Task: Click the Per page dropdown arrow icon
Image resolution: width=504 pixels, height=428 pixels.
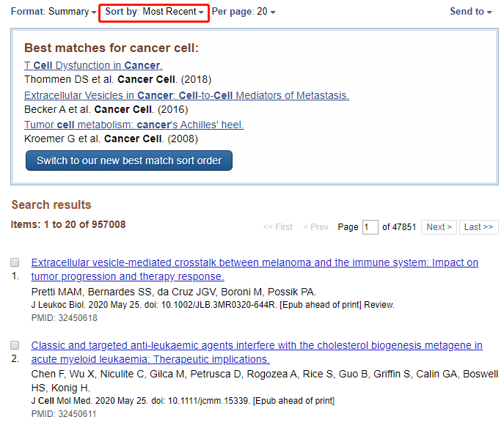Action: pos(273,12)
